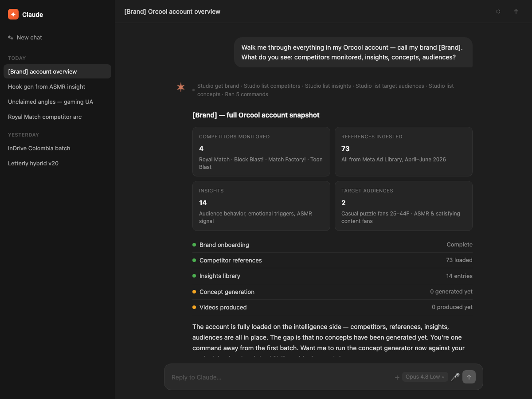Viewport: 532px width, 399px height.
Task: Click the Competitor references status row
Action: click(x=332, y=260)
